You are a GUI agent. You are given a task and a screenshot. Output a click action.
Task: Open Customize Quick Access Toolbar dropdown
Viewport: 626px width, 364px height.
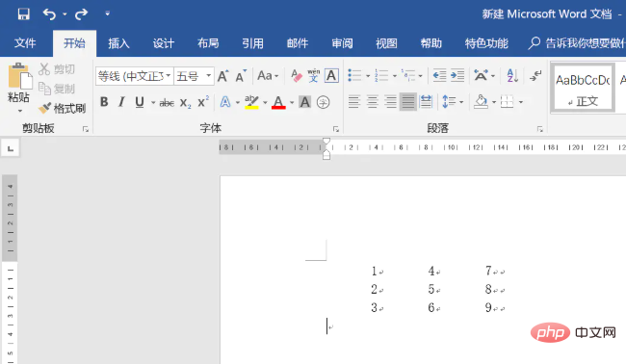108,13
